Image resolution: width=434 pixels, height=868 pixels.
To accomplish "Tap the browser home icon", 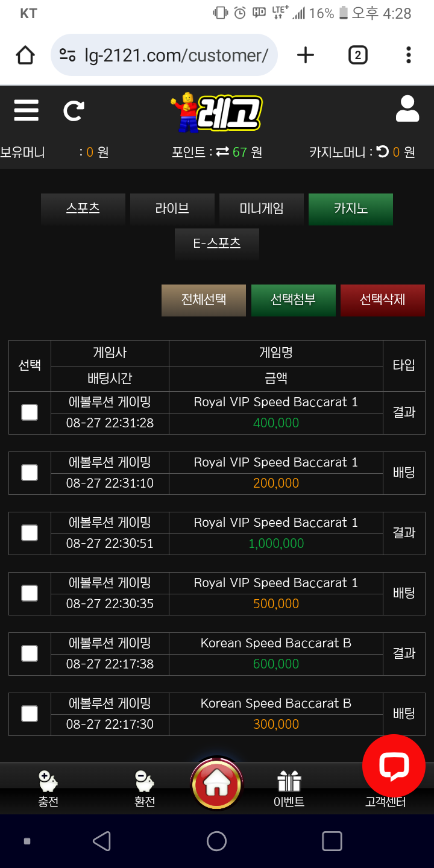I will [25, 55].
